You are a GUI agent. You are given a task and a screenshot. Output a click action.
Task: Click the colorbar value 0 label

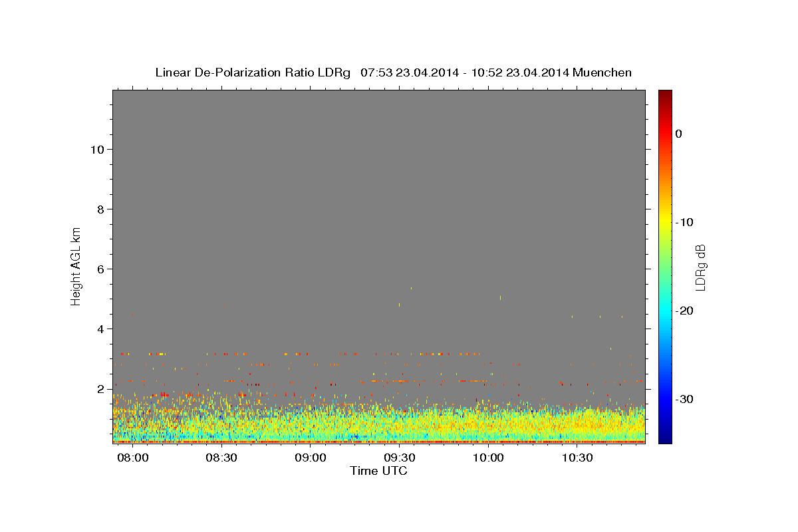pos(679,134)
